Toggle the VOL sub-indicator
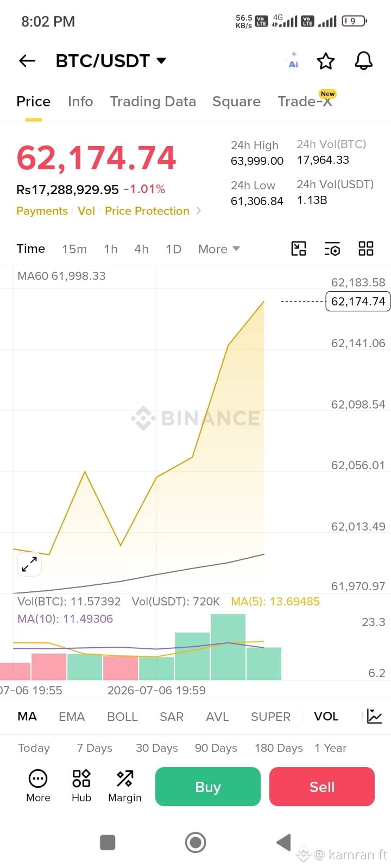Viewport: 391px width, 868px height. [x=326, y=716]
